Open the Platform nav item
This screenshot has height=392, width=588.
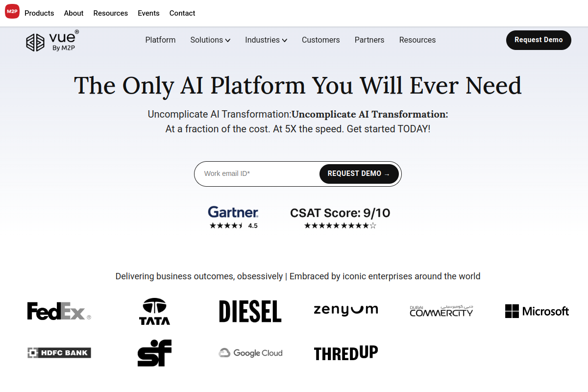click(x=160, y=40)
